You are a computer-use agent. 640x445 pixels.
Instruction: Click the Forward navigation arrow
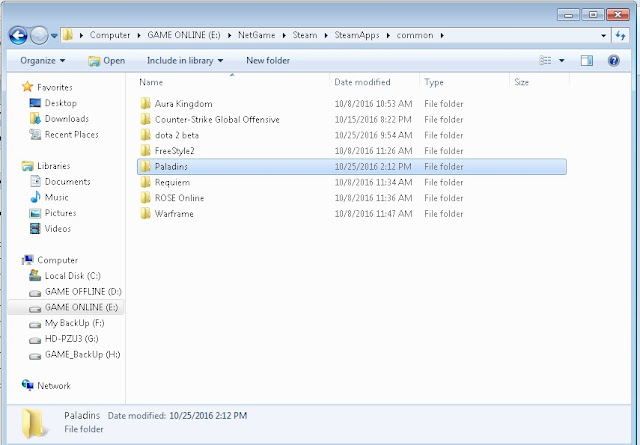39,36
